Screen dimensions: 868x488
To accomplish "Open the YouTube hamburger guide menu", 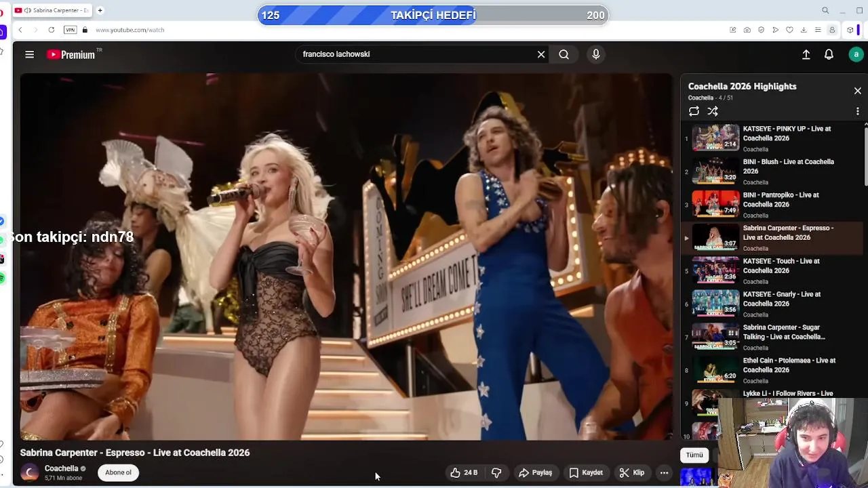I will point(29,54).
